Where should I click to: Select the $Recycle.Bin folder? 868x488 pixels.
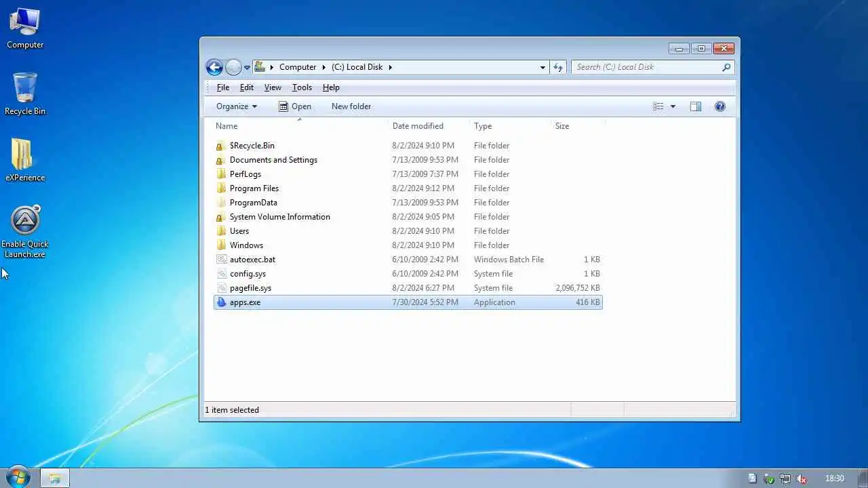click(408, 146)
